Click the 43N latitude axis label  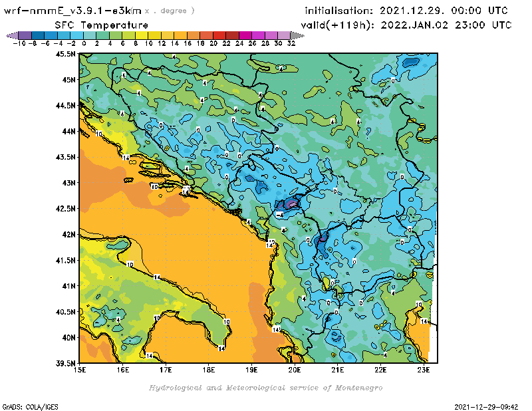tap(69, 183)
